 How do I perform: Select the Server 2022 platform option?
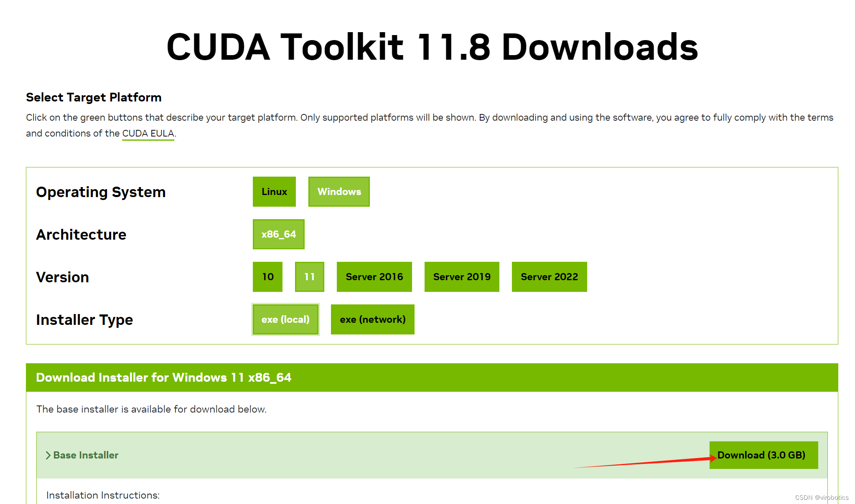pos(548,277)
